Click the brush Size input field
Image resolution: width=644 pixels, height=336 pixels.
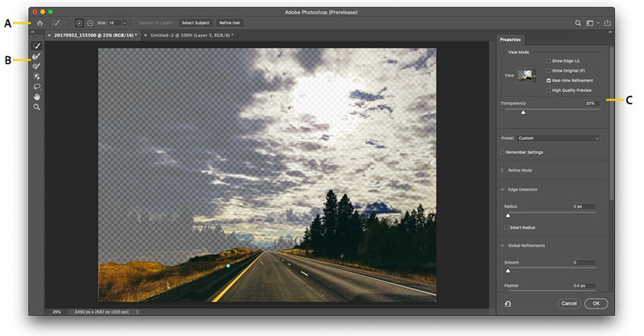(114, 23)
